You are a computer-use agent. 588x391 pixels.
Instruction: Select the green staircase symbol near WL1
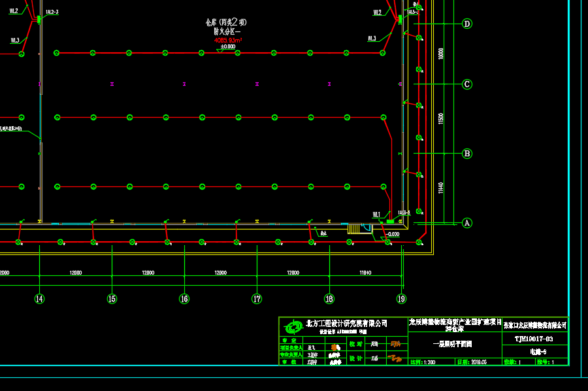point(353,229)
